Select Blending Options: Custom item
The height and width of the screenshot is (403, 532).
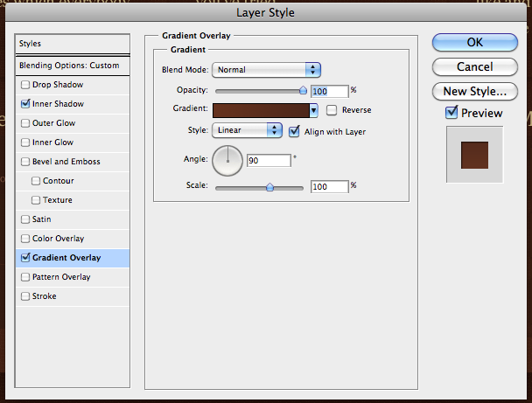73,66
